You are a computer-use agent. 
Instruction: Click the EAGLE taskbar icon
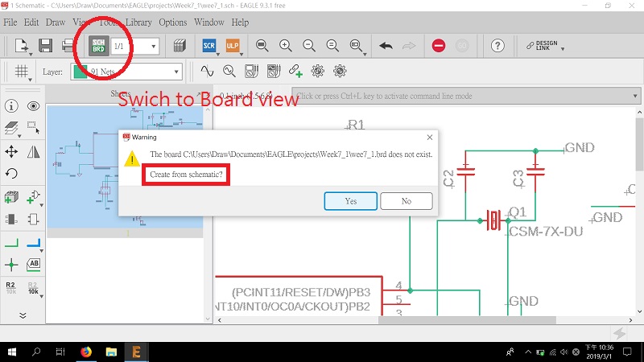pyautogui.click(x=136, y=352)
